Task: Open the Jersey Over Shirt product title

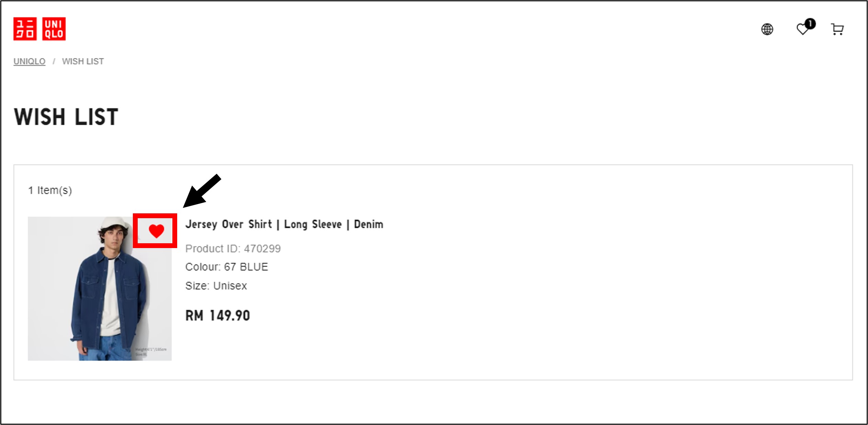Action: (x=284, y=224)
